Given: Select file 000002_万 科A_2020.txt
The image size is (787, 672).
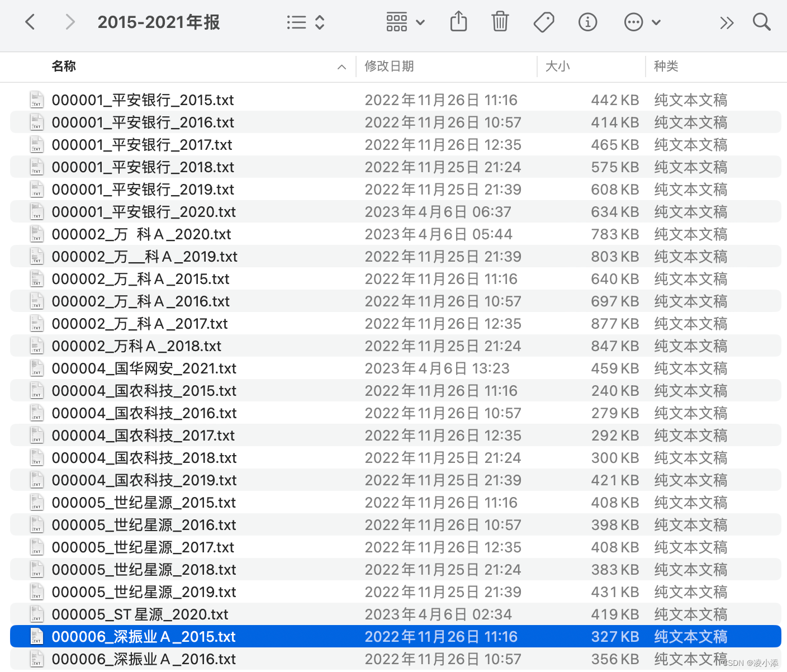Looking at the screenshot, I should pos(396,234).
